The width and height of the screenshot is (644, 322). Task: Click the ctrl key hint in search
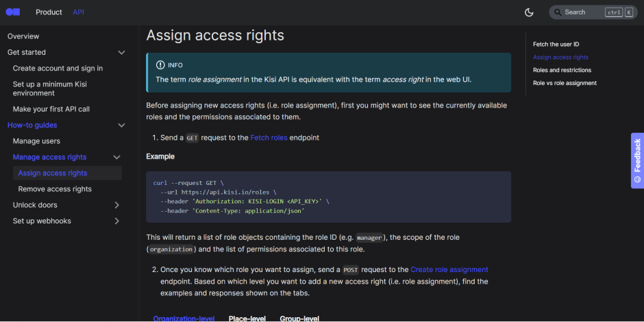pos(614,12)
